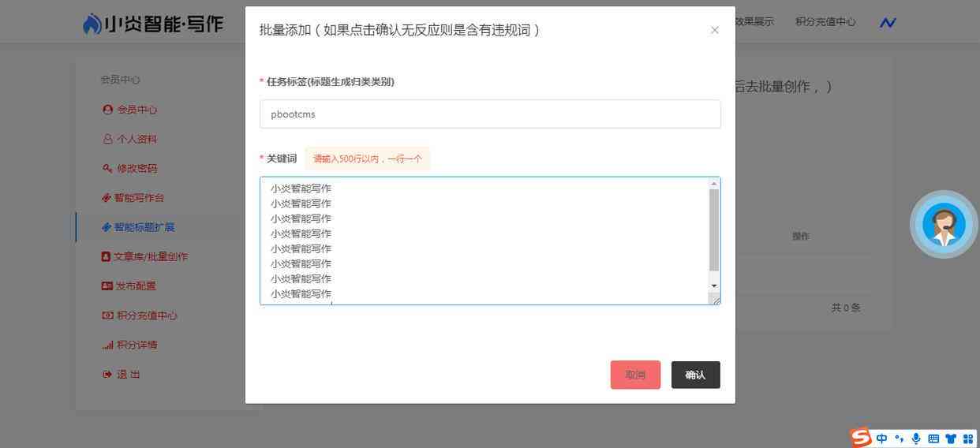This screenshot has width=980, height=448.
Task: Click the 文章库/批量创作 sidebar icon
Action: click(106, 256)
